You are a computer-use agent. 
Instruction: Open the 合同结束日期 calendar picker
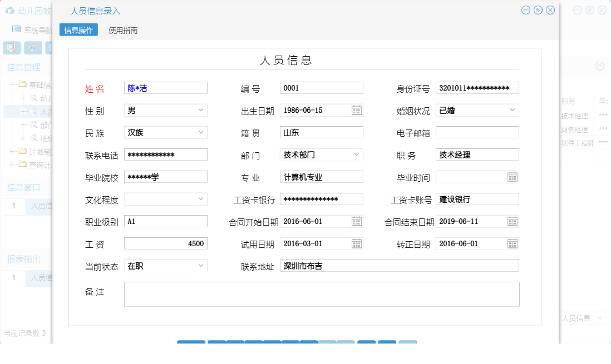512,221
